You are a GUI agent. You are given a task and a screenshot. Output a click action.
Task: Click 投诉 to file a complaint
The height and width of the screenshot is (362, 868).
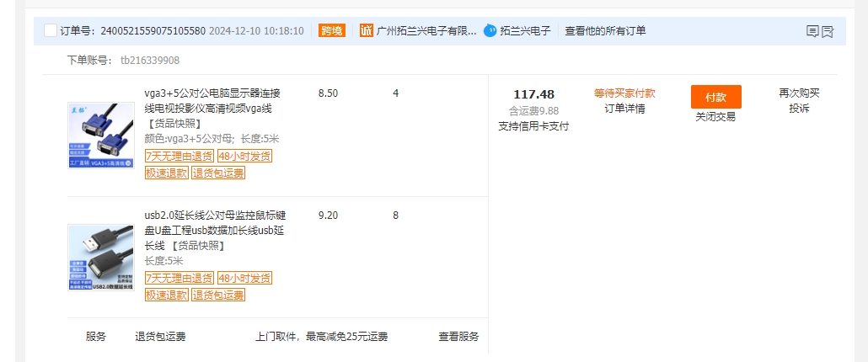(x=799, y=109)
